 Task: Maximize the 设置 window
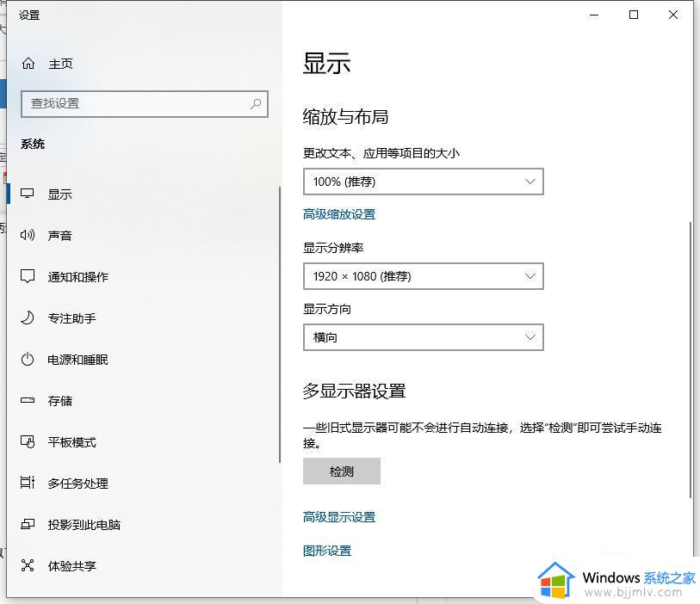coord(634,15)
